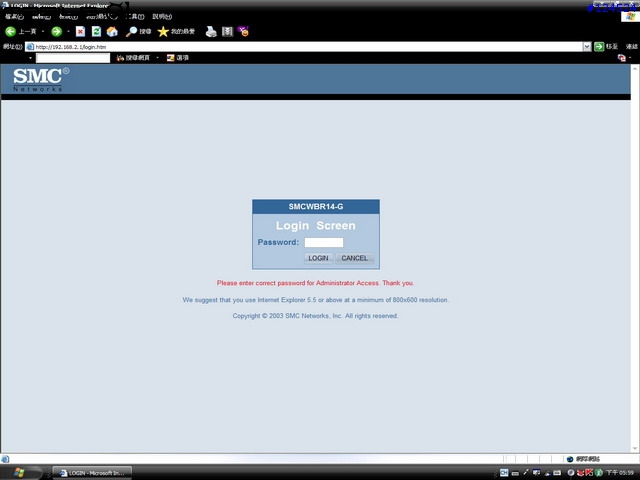This screenshot has width=640, height=480.
Task: Click the 'Copyright © 2003 SMC Networks' text
Action: coord(315,316)
